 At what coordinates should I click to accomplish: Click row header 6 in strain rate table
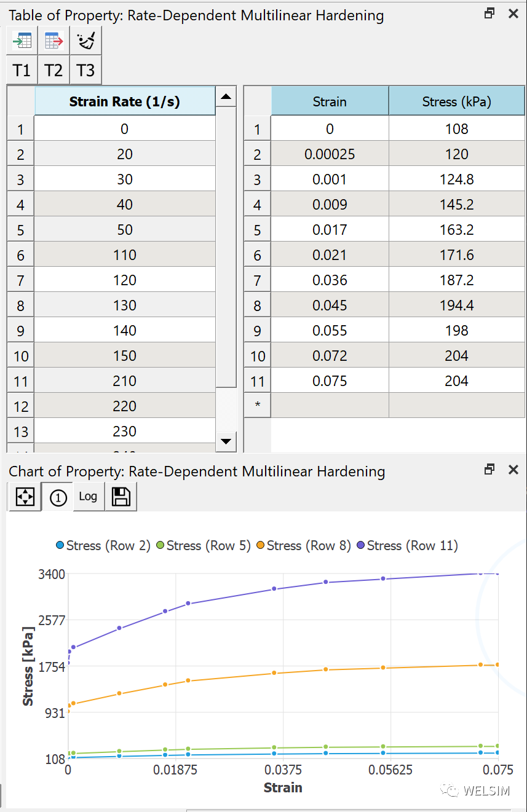[x=21, y=255]
